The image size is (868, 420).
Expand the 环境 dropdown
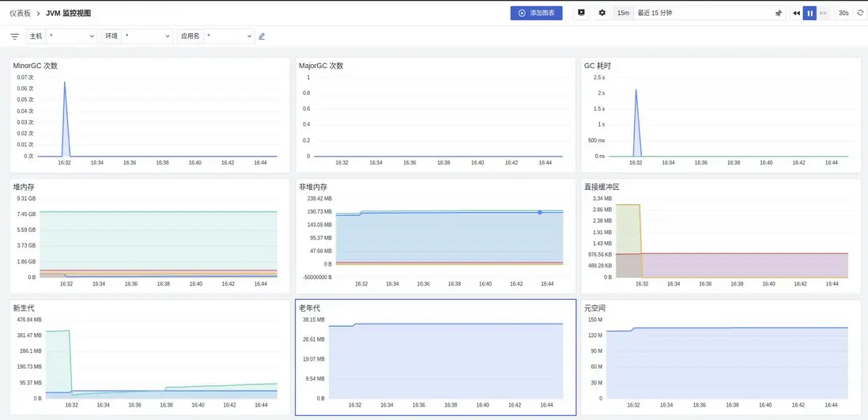[x=147, y=36]
